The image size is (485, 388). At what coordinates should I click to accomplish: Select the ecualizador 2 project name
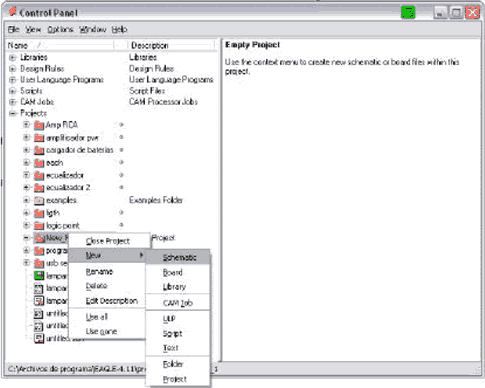click(68, 188)
